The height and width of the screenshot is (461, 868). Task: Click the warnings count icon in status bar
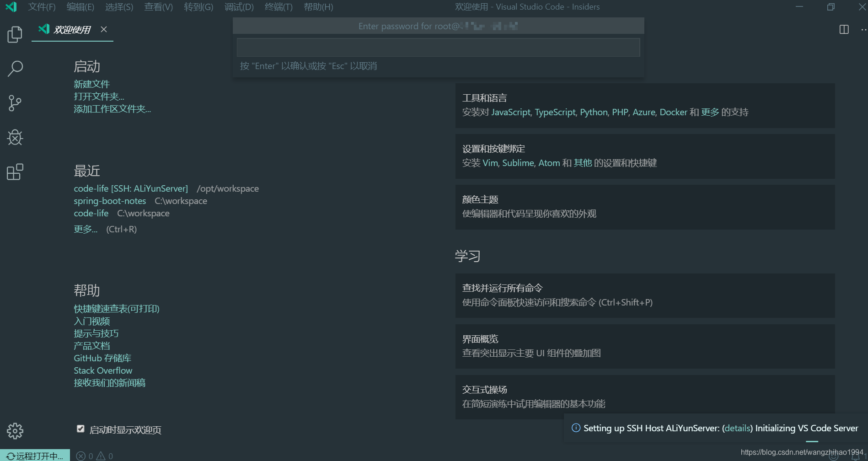click(x=101, y=456)
